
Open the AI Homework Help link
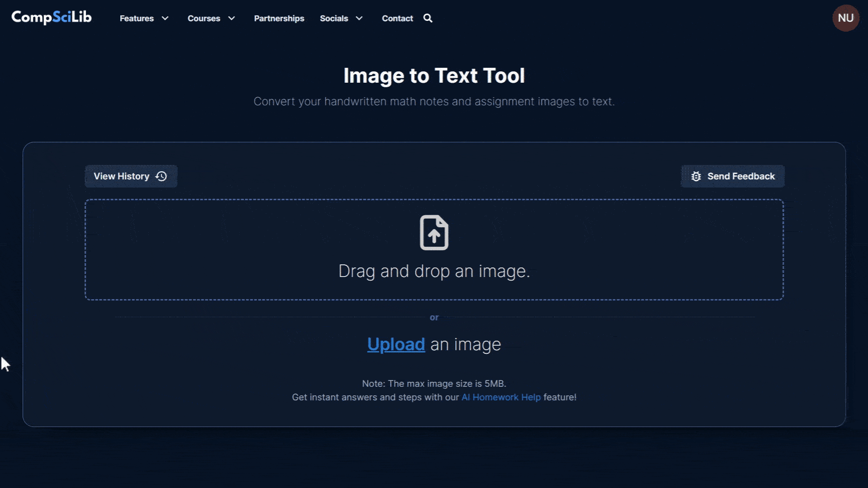[x=501, y=397]
